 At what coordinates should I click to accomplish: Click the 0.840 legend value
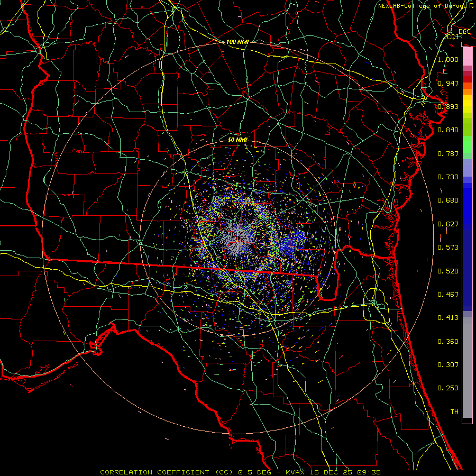448,130
